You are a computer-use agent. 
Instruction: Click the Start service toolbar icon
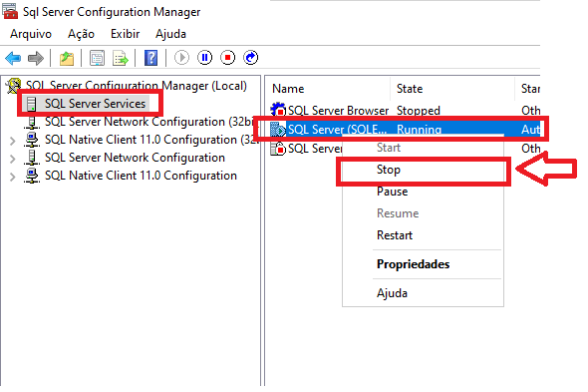pos(181,58)
